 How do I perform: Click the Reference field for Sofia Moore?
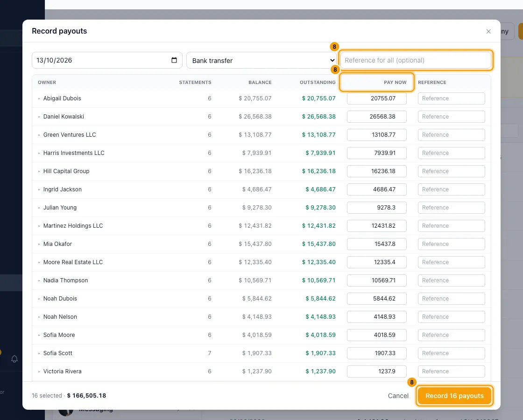pos(451,335)
